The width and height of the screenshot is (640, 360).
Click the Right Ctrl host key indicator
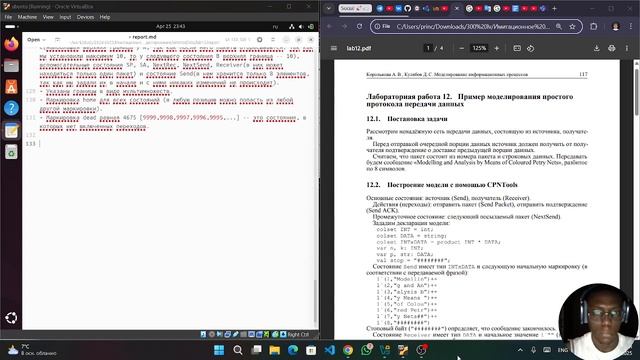coord(298,334)
